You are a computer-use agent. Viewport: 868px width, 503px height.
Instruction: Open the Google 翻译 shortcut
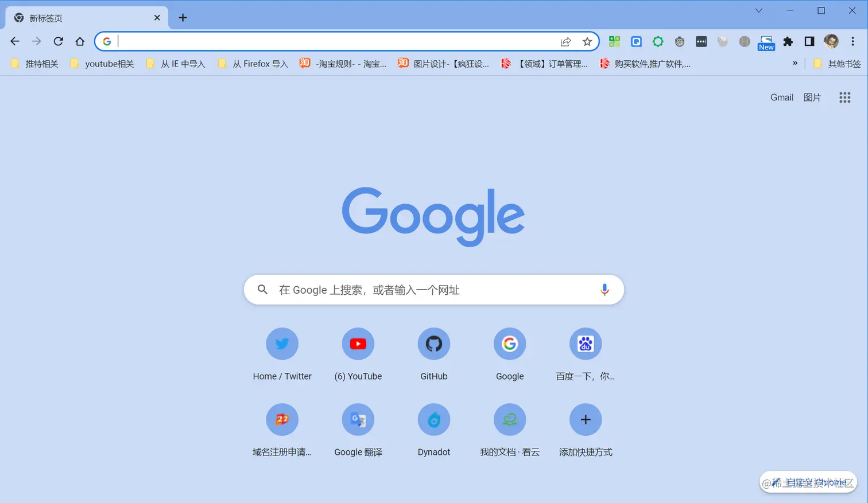tap(358, 430)
